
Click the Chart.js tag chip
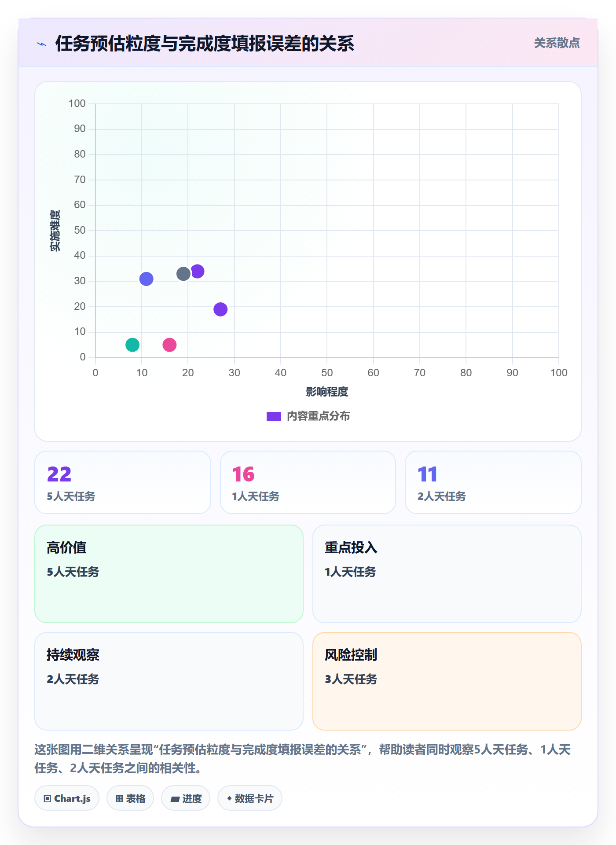tap(67, 798)
